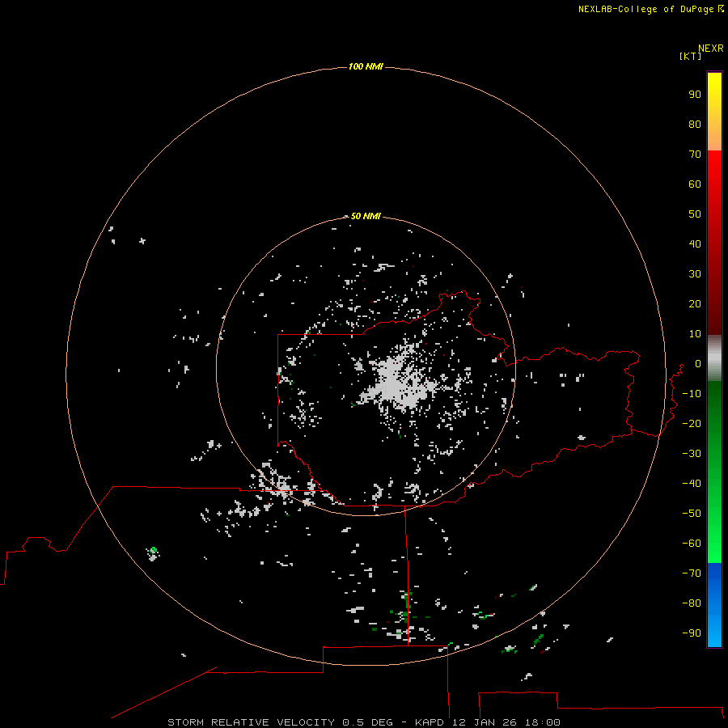Viewport: 728px width, 728px height.
Task: Click the gray zero-velocity segment of the color bar
Action: (714, 358)
